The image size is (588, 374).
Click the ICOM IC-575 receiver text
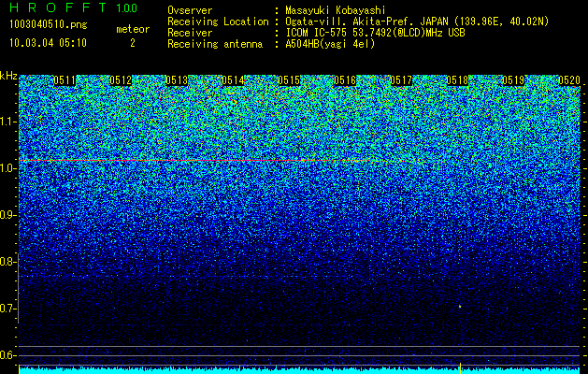(x=375, y=33)
